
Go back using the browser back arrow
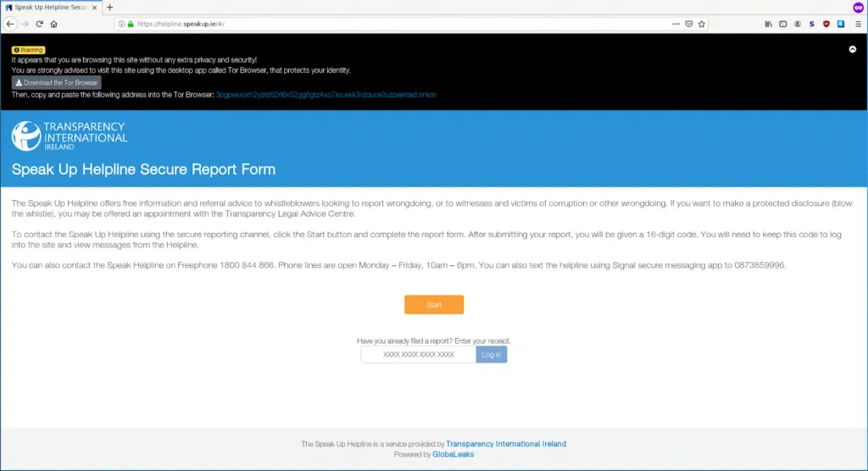click(10, 24)
